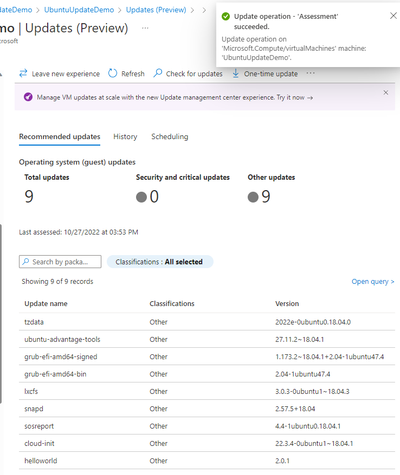Click version 27.11.2~18.04.1 cell
The width and height of the screenshot is (400, 475).
(x=299, y=339)
